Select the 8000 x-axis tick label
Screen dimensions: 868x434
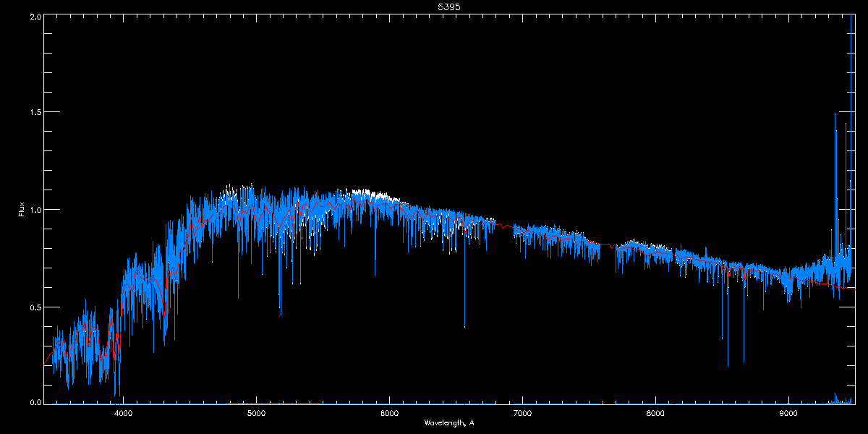655,413
